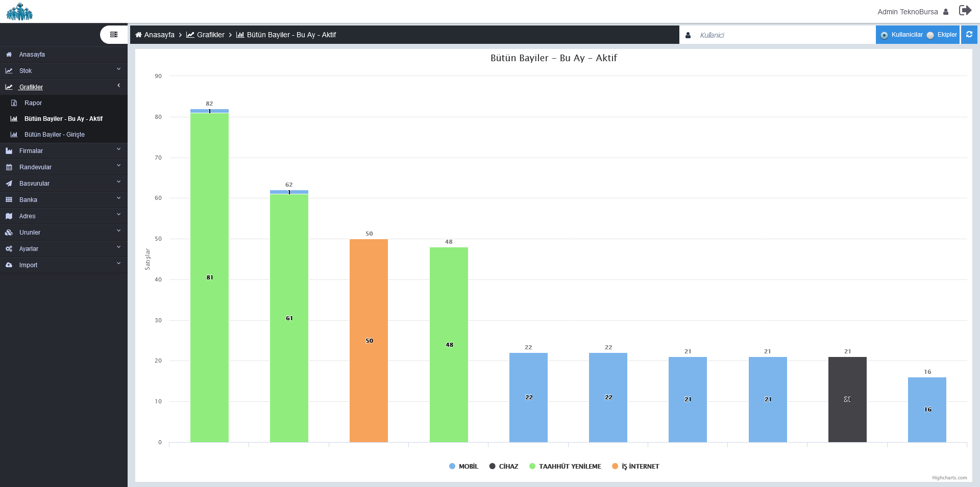Open the Highcharts.com credit link
Screen dimensions: 980x487
coord(949,478)
